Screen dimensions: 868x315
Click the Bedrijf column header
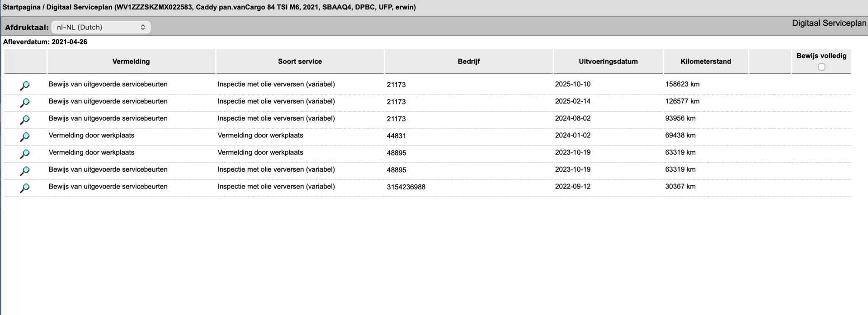(x=469, y=61)
